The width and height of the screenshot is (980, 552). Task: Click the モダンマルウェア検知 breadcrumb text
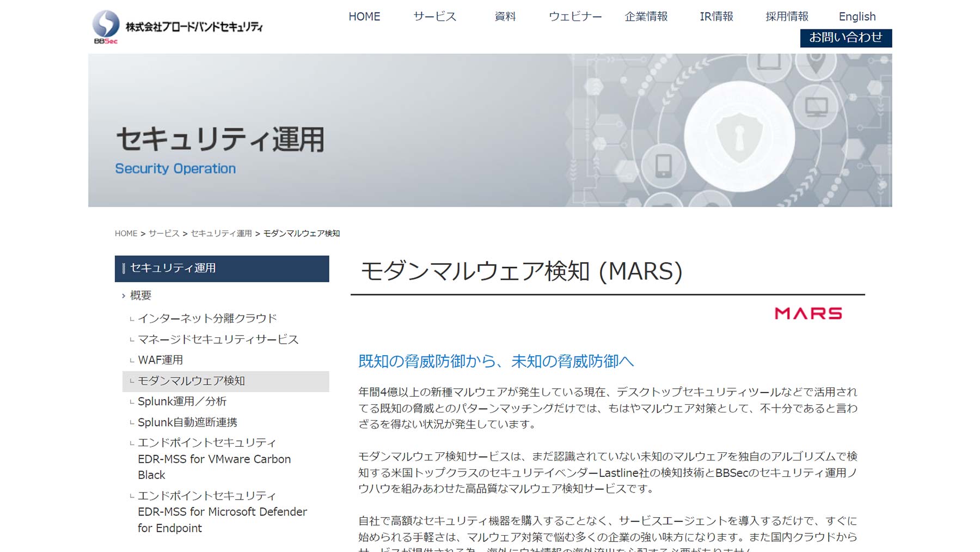pos(302,233)
